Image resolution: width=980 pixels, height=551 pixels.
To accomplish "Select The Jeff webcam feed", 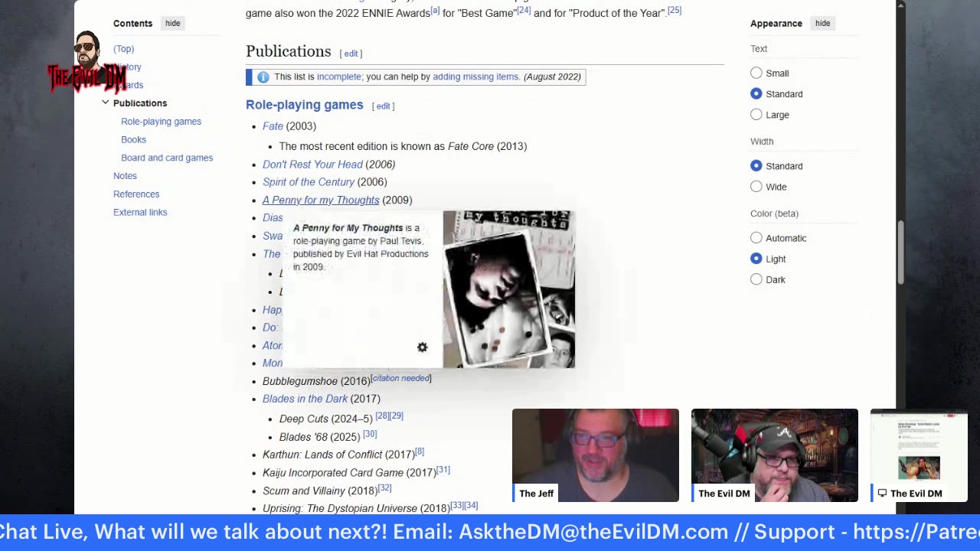I will point(596,455).
